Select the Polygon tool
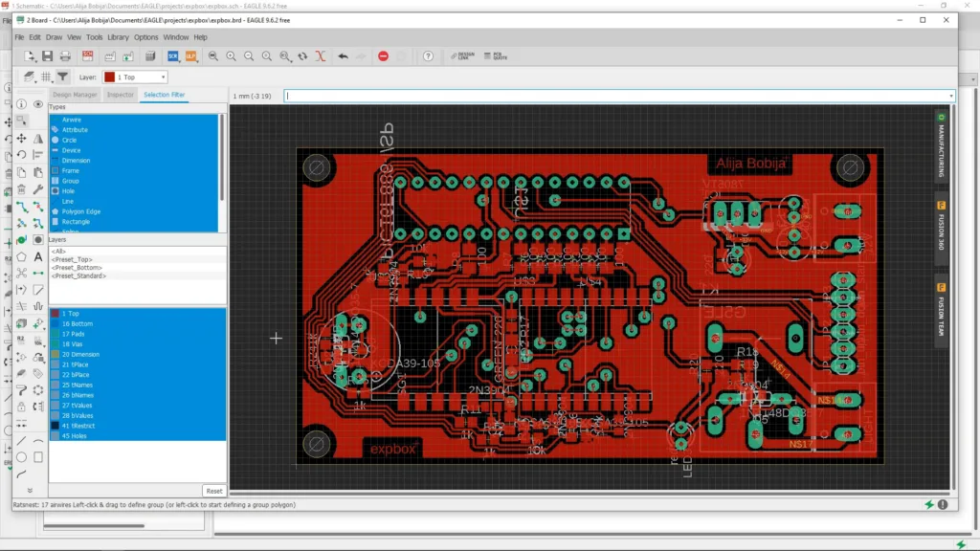 click(x=21, y=256)
